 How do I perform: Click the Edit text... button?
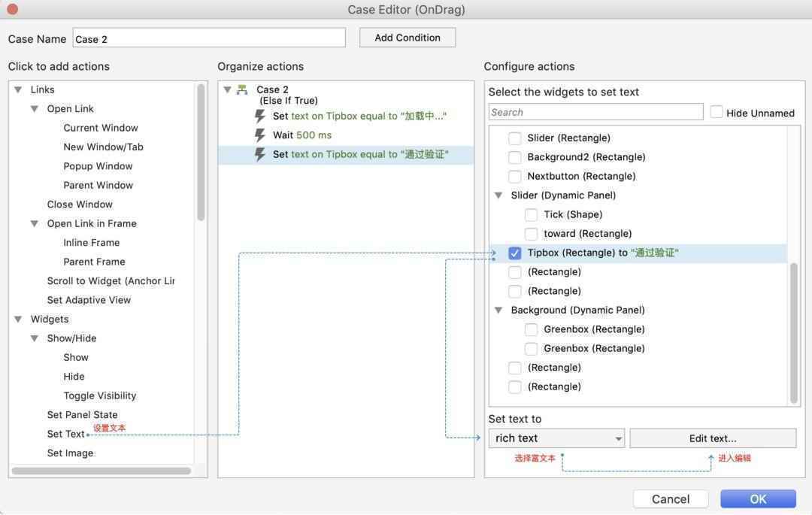(x=713, y=438)
